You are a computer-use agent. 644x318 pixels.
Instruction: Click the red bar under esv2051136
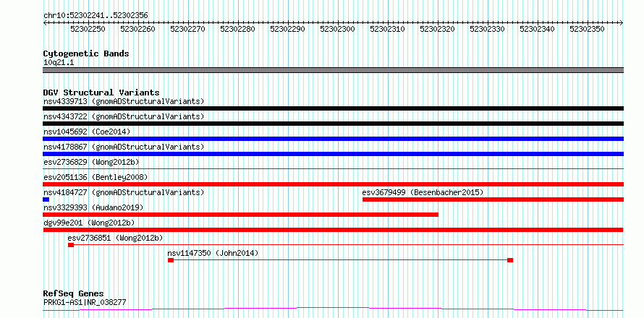click(333, 184)
